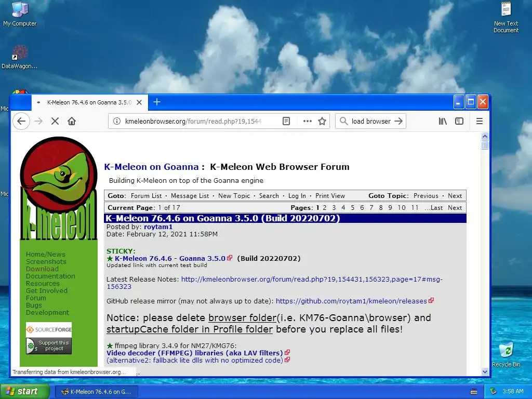This screenshot has height=399, width=532.
Task: Click the keyboard tray icon
Action: tap(474, 392)
